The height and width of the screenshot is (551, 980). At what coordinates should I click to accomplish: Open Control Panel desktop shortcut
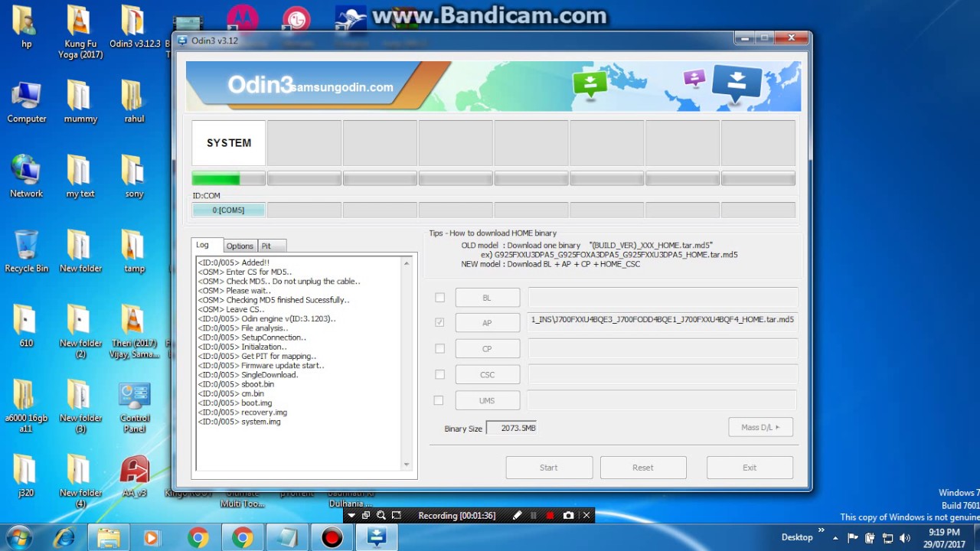(x=135, y=407)
